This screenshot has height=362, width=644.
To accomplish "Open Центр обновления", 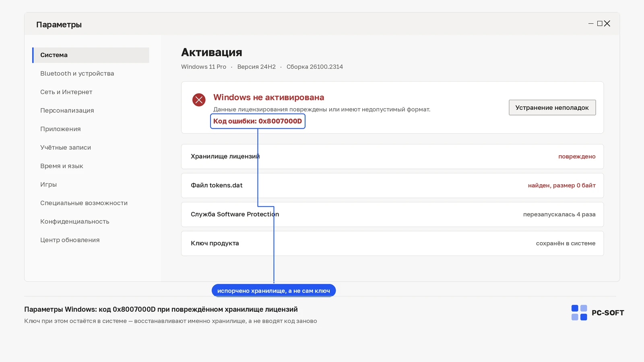I will [70, 240].
